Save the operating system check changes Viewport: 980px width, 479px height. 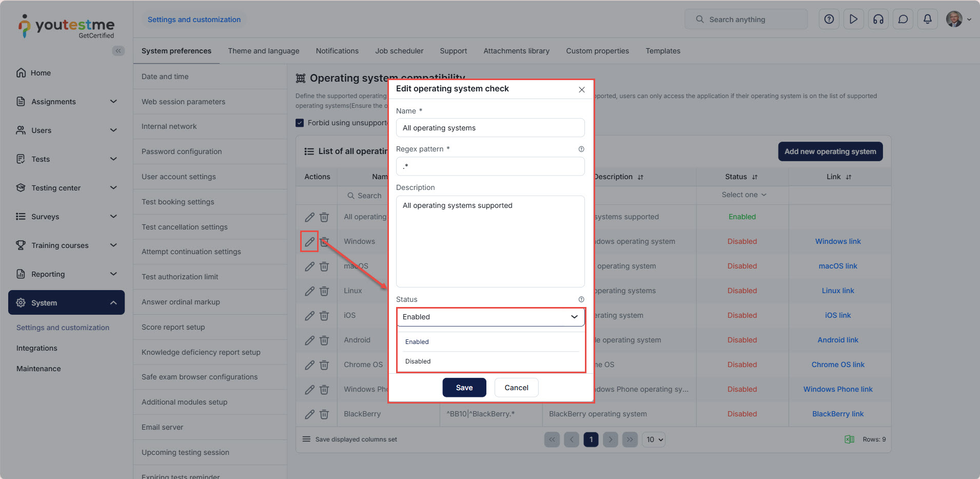pyautogui.click(x=464, y=388)
